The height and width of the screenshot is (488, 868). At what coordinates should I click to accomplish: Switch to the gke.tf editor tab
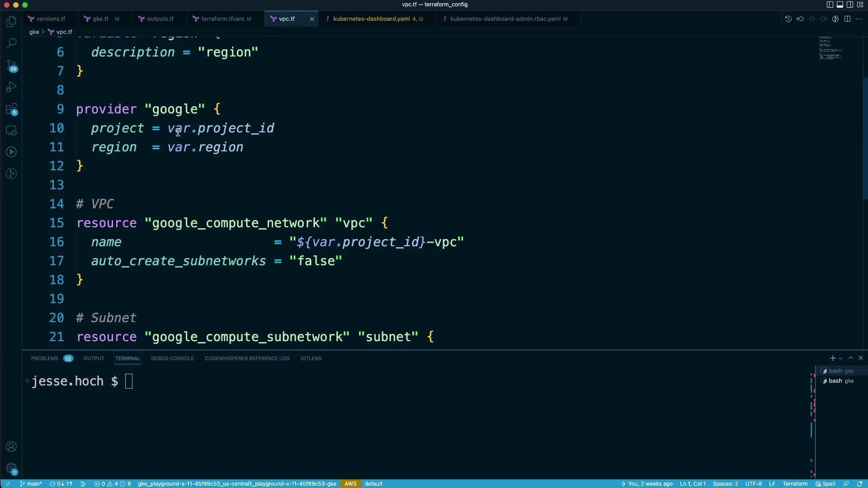100,19
